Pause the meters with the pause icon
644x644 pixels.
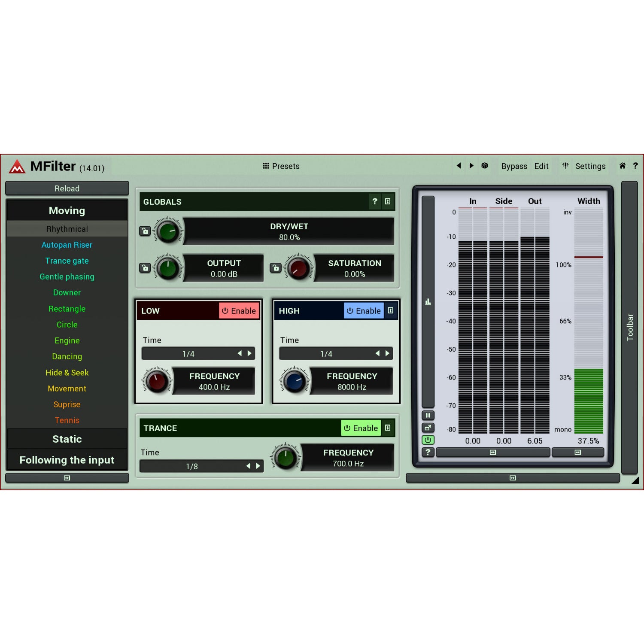click(428, 415)
